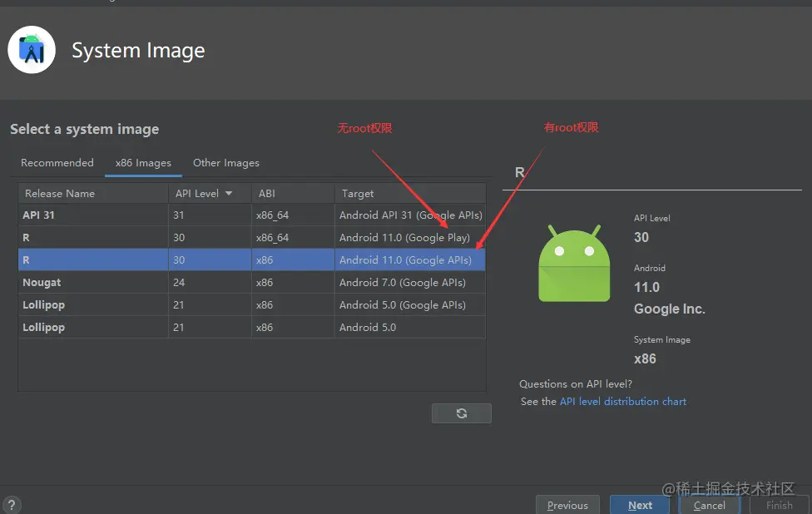
Task: Choose the Nougat API 24 row
Action: (x=250, y=283)
